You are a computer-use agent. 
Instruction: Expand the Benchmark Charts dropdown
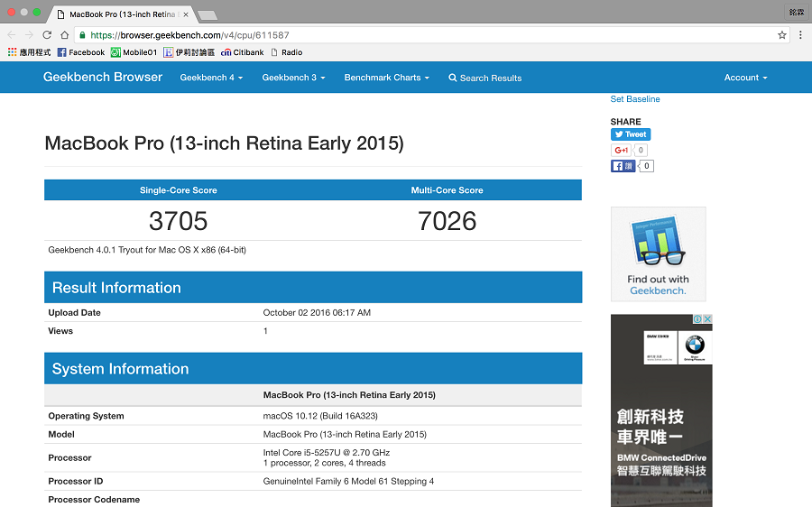pyautogui.click(x=387, y=78)
